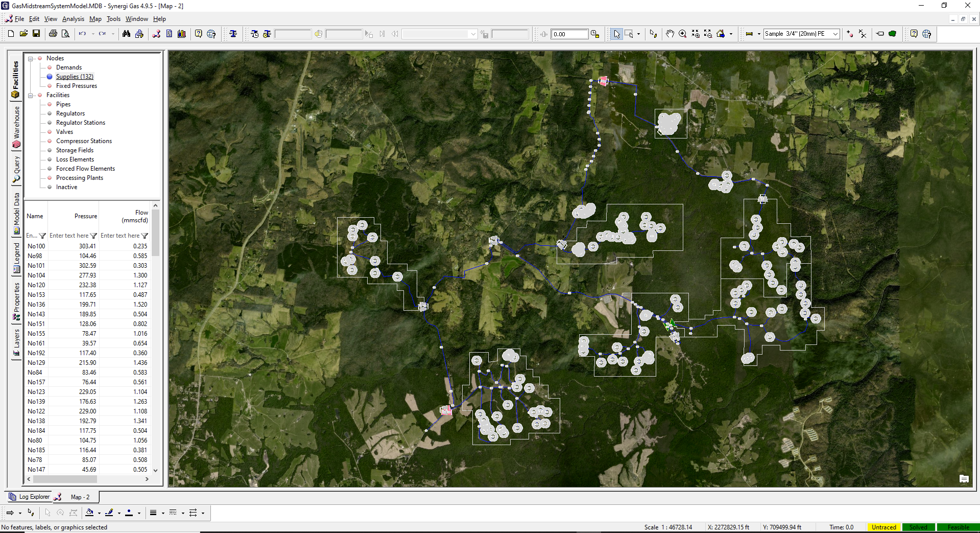
Task: Click the chart/graph icon in the toolbar
Action: click(182, 34)
